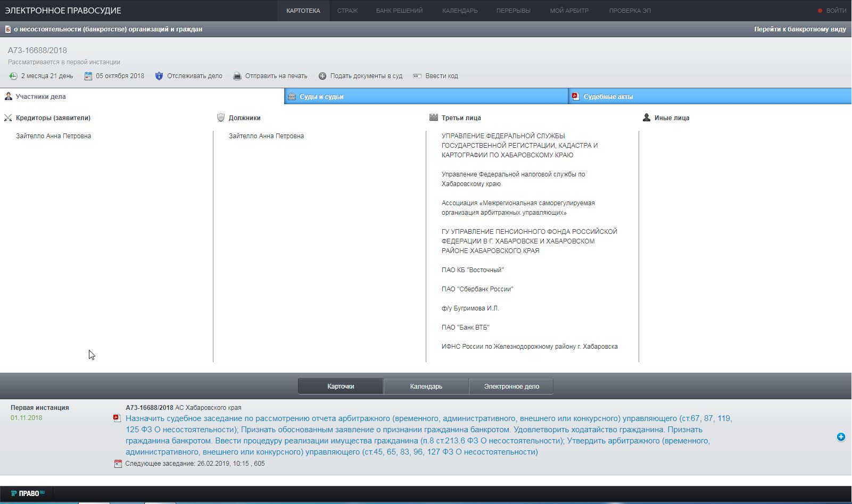Click the plus icon to submit documents
Viewport: 852px width, 504px height.
[x=322, y=76]
